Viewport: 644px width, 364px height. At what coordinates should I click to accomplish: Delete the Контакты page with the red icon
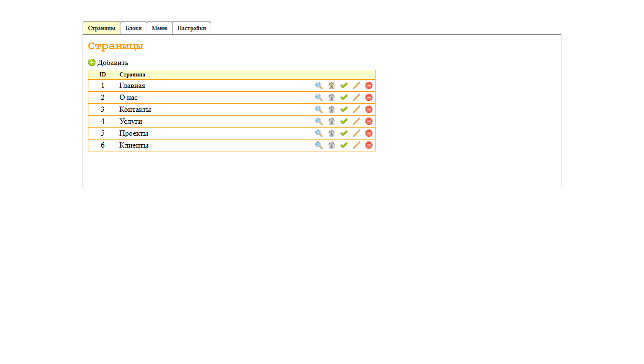(368, 109)
